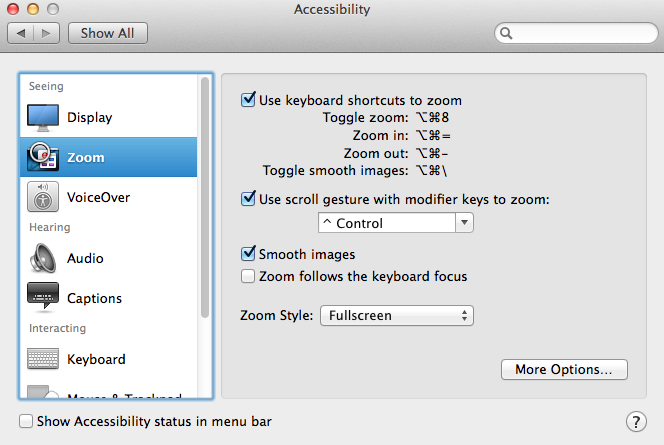The width and height of the screenshot is (664, 445).
Task: Uncheck Use scroll gesture with modifier keys
Action: [248, 199]
